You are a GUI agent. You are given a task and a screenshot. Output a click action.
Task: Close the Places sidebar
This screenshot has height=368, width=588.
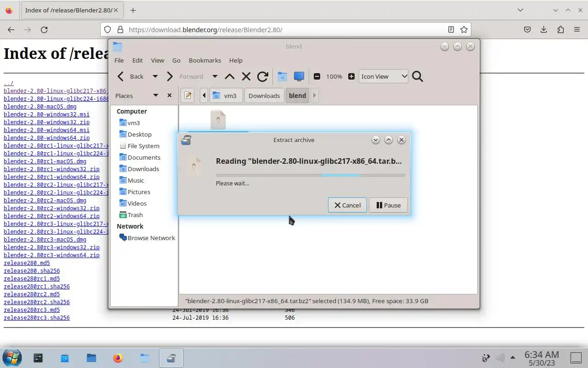[x=170, y=95]
